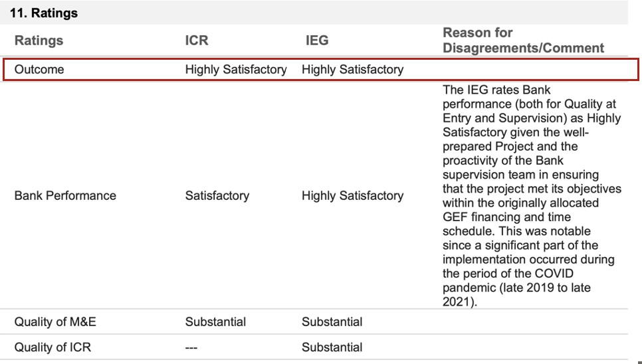Screen dimensions: 642x364
Task: Select the IEG "Substantial" rating for Quality of ICR
Action: point(332,347)
